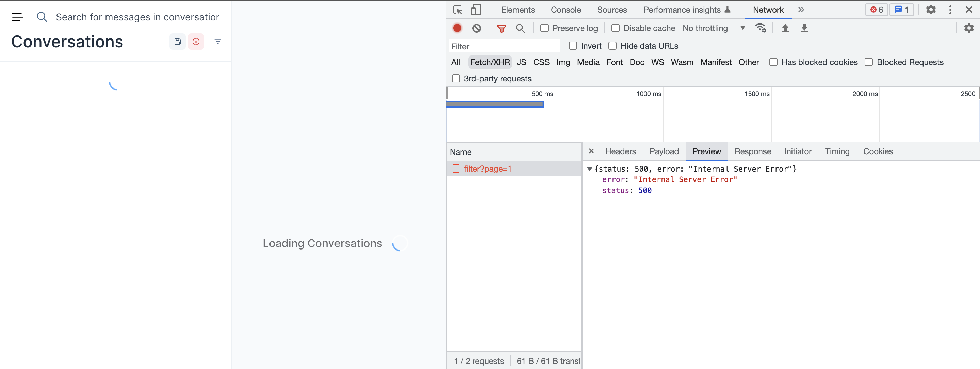Click the 1 issue message badge

(x=901, y=10)
